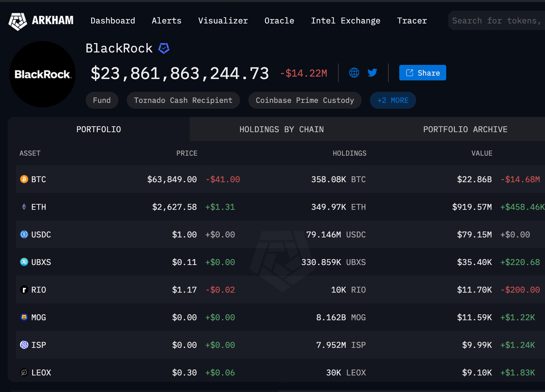Navigate to Oracle
545x392 pixels.
click(x=279, y=21)
